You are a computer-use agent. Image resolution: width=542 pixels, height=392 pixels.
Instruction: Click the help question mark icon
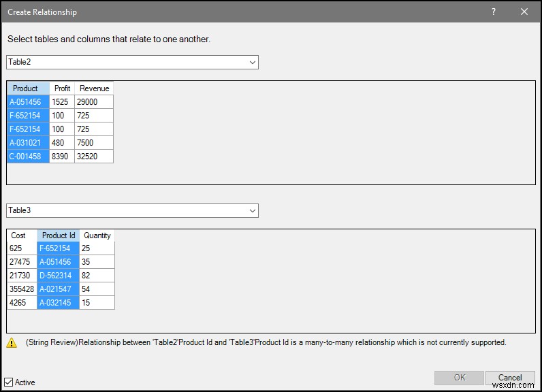pyautogui.click(x=493, y=12)
